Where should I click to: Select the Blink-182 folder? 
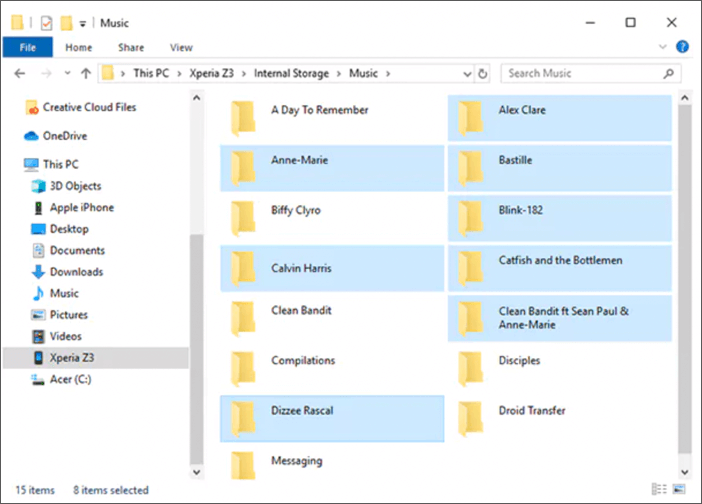(560, 218)
